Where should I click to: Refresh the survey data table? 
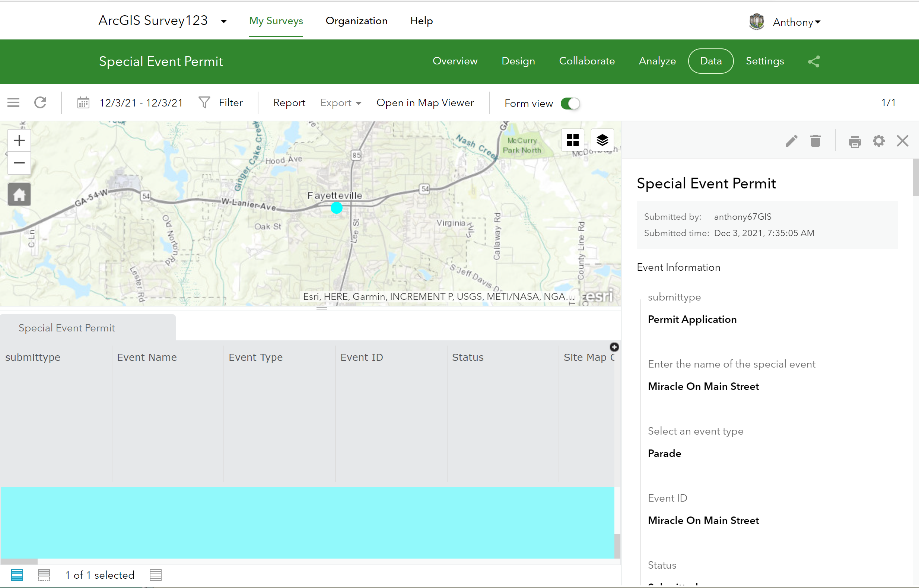tap(41, 102)
